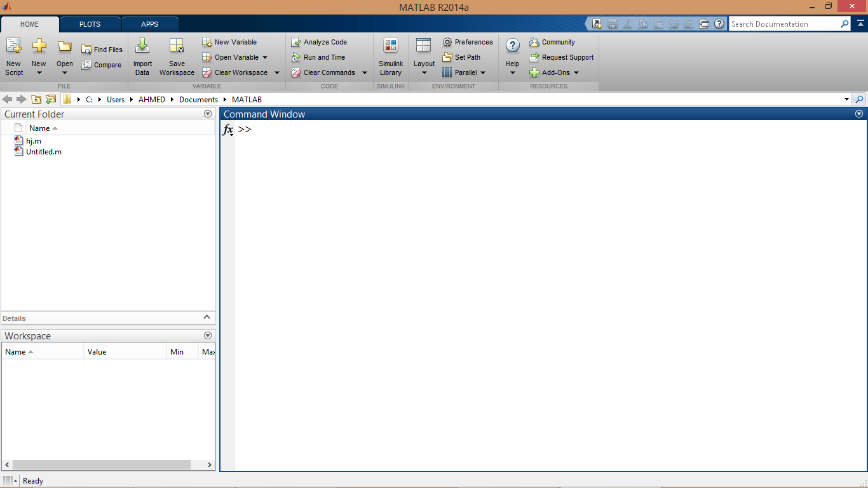Save the Workspace variables
Screen dimensions: 868x488
click(177, 57)
